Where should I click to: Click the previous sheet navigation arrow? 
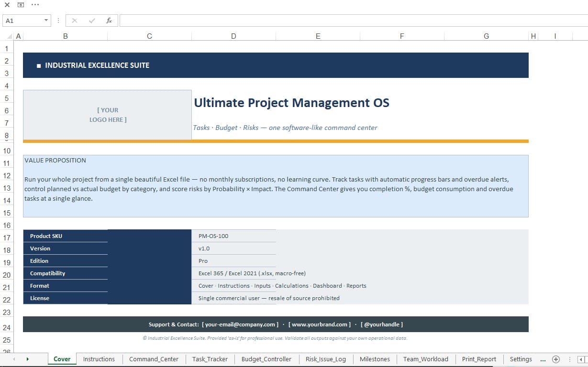coord(14,359)
